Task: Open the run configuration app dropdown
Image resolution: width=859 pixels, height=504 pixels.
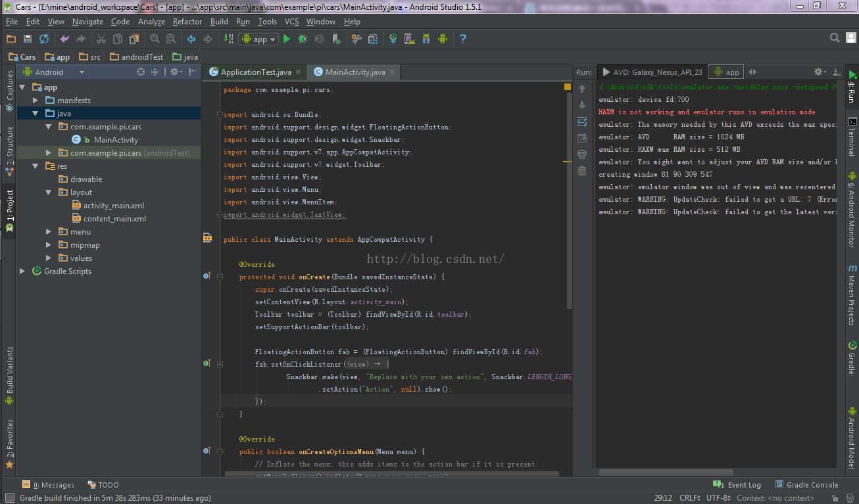Action: (260, 39)
